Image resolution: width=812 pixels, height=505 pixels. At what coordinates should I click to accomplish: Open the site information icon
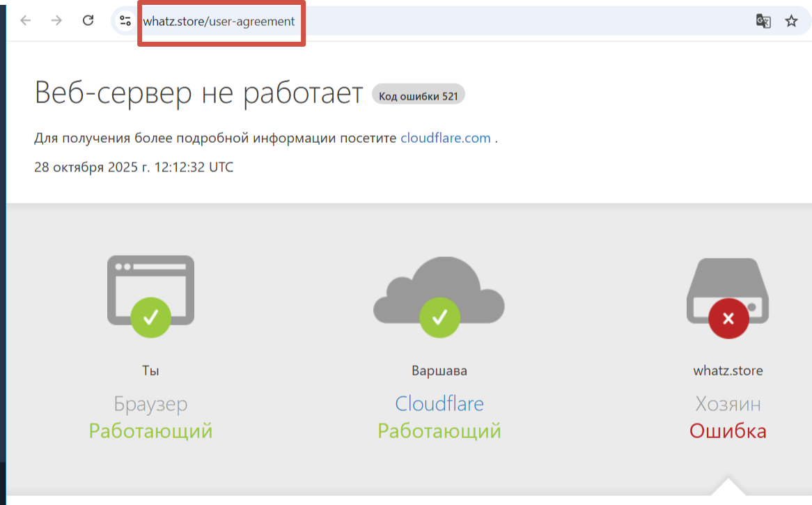pyautogui.click(x=125, y=21)
